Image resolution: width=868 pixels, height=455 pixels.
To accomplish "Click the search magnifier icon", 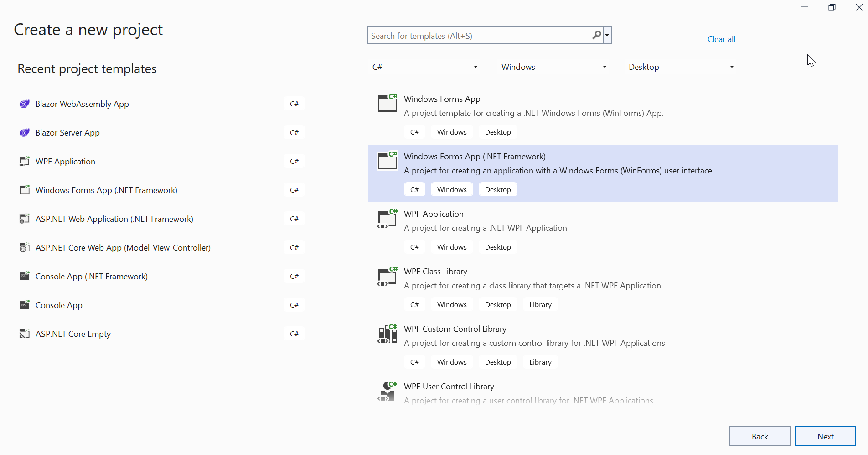I will tap(596, 35).
